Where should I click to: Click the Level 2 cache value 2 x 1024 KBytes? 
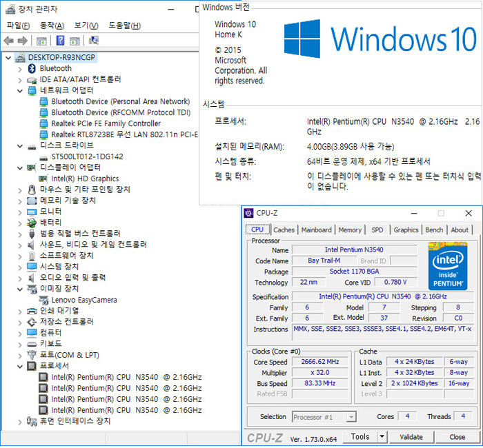tap(414, 384)
